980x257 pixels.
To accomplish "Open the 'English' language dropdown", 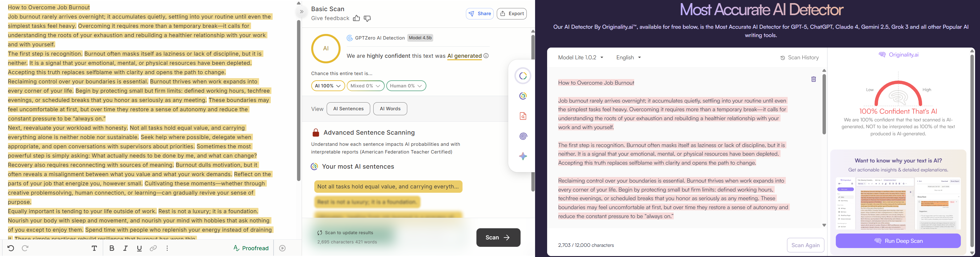I will click(x=629, y=57).
